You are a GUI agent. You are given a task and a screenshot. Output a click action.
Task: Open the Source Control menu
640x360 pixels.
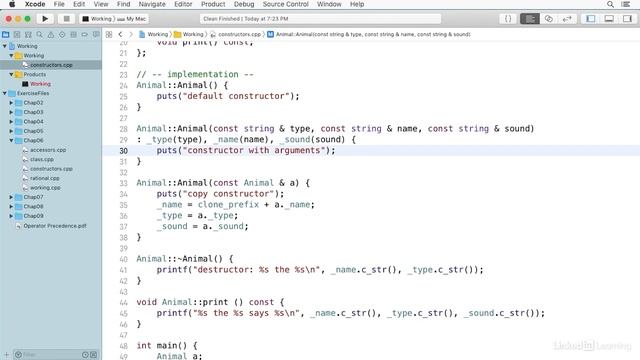(285, 4)
